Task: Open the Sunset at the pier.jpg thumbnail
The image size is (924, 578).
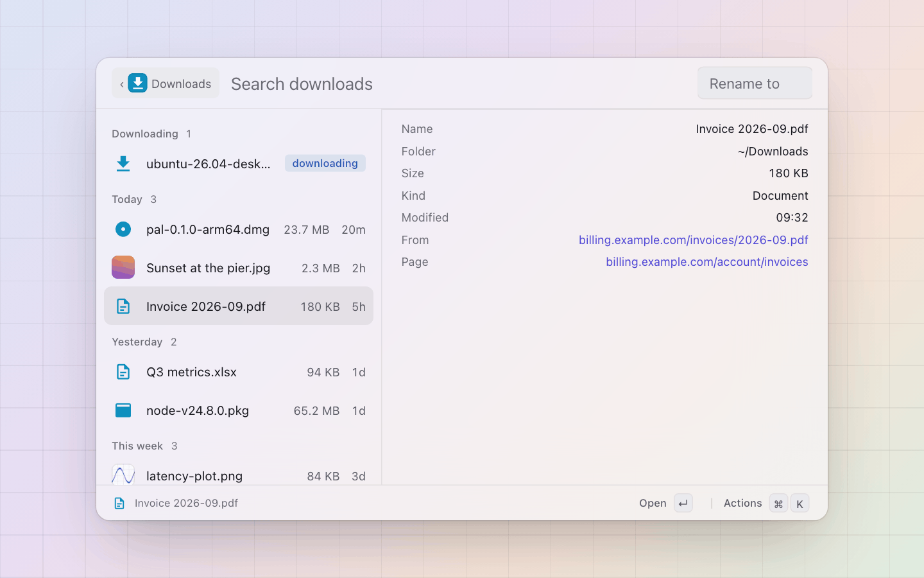Action: click(123, 267)
